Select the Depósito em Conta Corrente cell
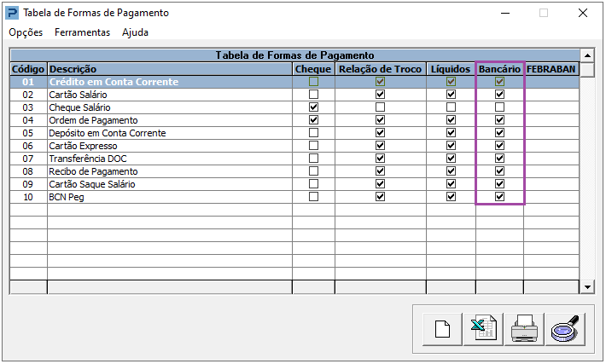Screen dimensions: 606x364 [x=170, y=133]
